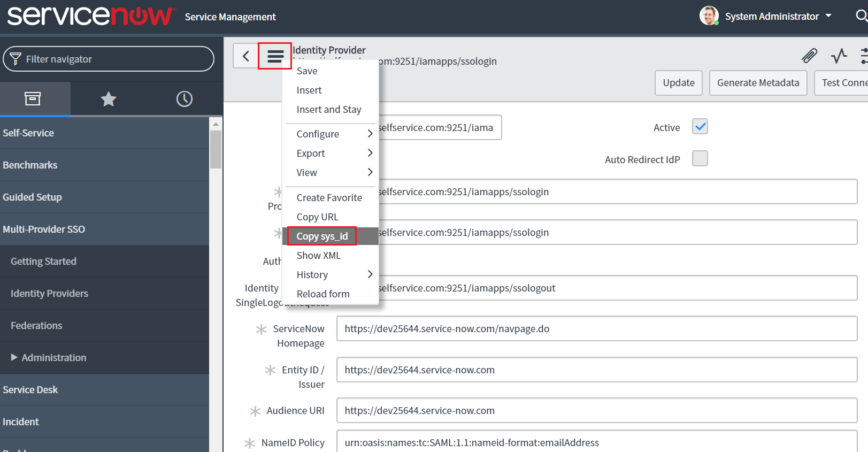
Task: Open the Multi-Provider SSO application
Action: [x=104, y=229]
